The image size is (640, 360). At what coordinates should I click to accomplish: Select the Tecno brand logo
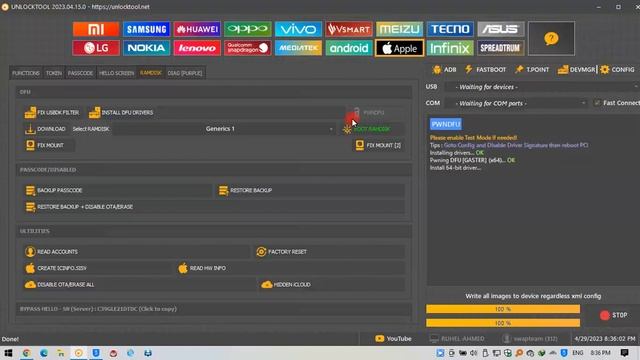450,29
